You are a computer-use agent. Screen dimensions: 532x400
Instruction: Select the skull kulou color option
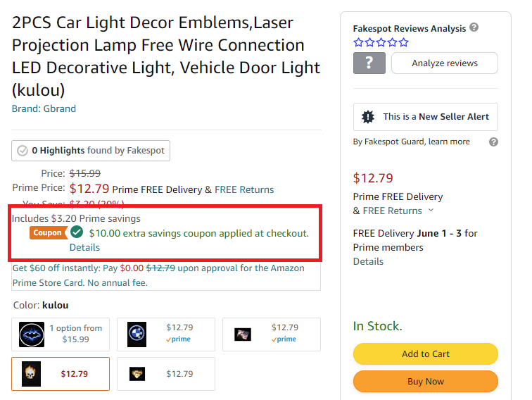point(61,374)
